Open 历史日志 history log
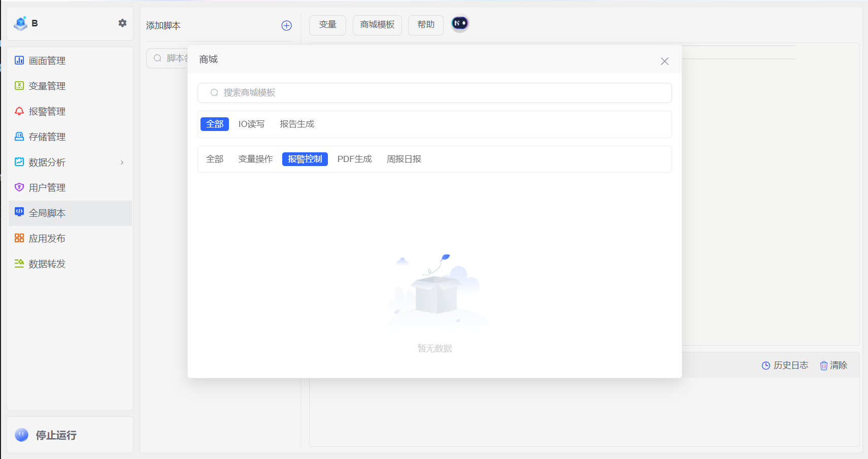 pyautogui.click(x=785, y=365)
